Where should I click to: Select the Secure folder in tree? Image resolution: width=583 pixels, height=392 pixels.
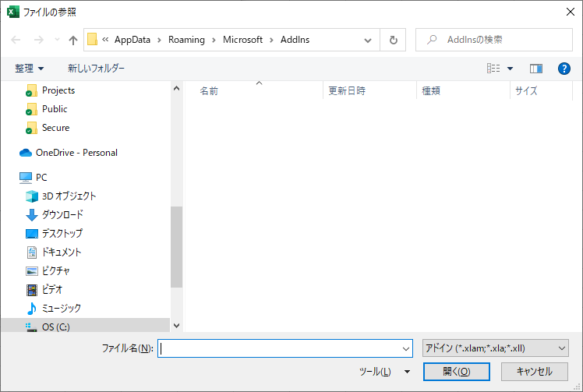click(56, 128)
